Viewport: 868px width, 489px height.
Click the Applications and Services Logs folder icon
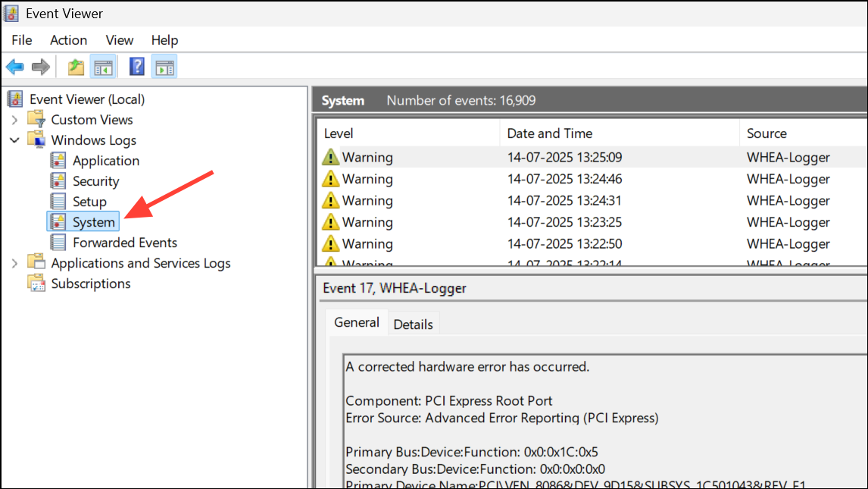[36, 262]
